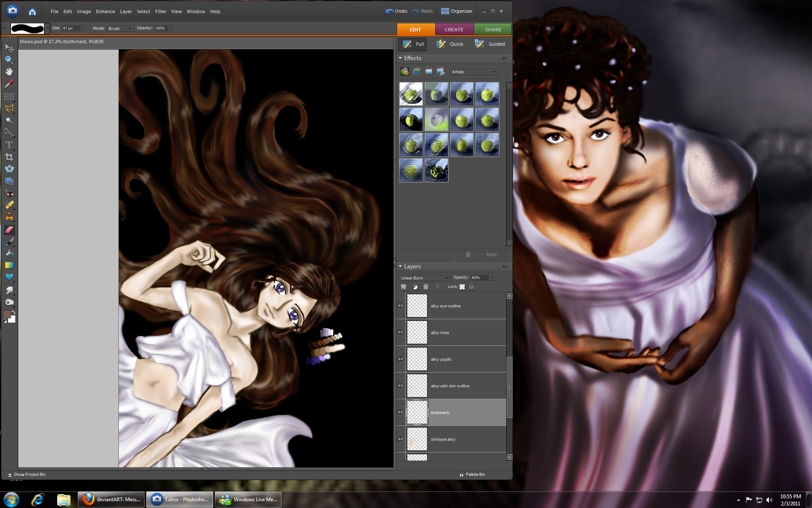Open the brush preset picker arrow
The image size is (812, 508).
(x=47, y=28)
